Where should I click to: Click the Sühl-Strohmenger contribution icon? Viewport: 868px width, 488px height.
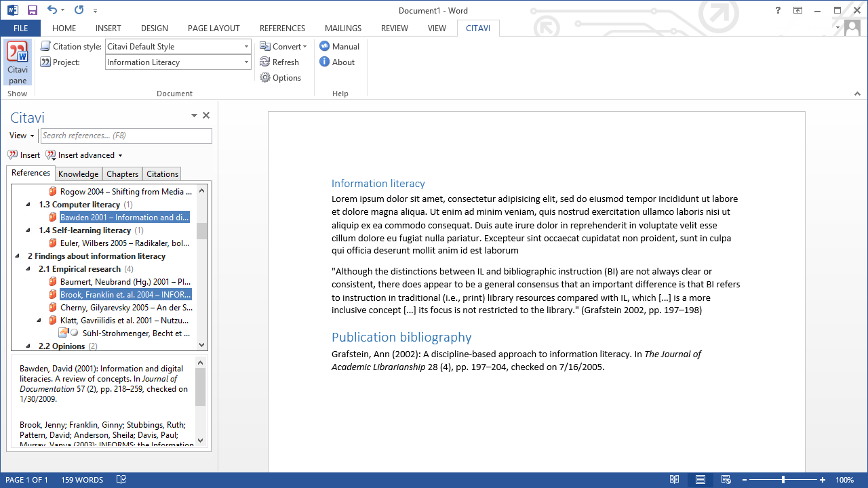click(63, 333)
